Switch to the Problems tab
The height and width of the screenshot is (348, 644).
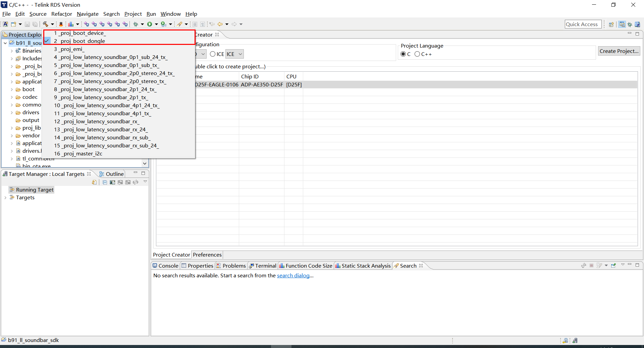tap(234, 266)
